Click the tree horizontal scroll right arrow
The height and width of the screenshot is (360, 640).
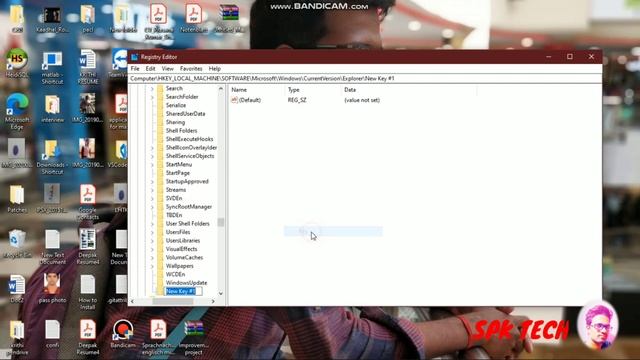coord(213,301)
